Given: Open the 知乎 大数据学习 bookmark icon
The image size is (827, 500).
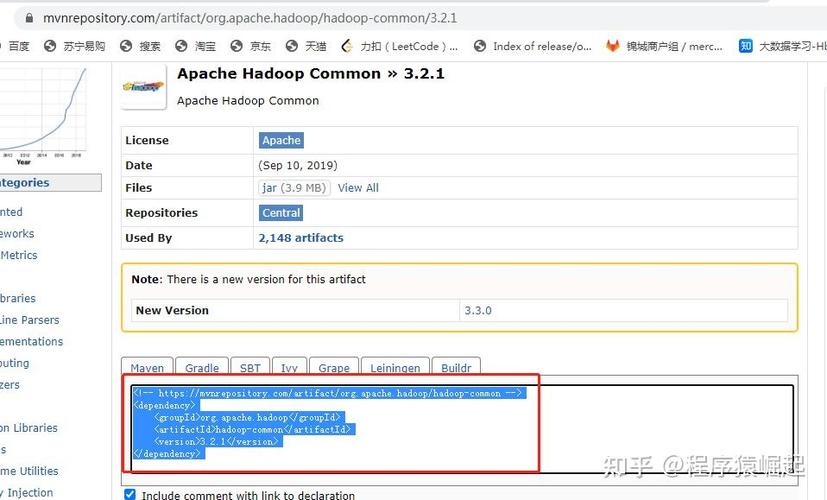Looking at the screenshot, I should click(746, 46).
